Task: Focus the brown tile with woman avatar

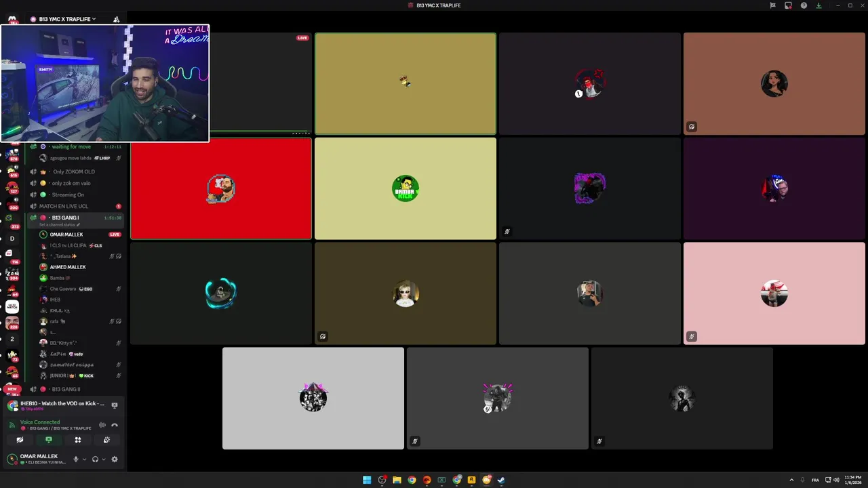Action: 774,83
